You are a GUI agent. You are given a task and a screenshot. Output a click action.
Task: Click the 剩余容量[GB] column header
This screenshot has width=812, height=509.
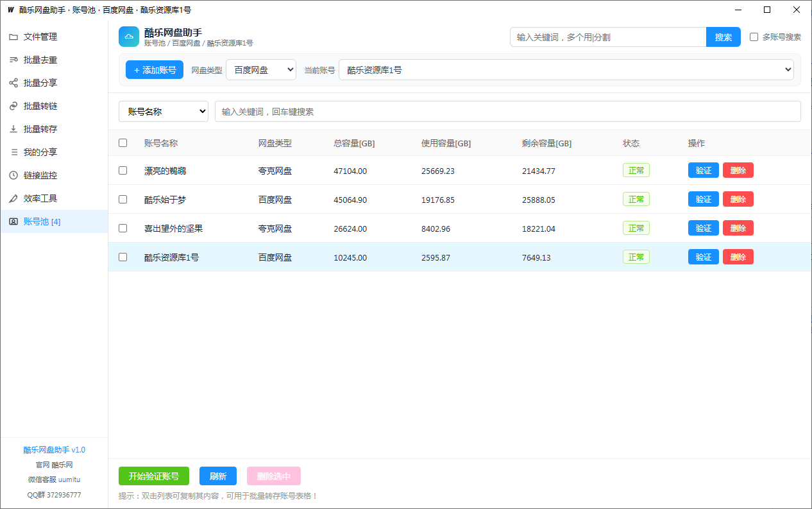pyautogui.click(x=546, y=144)
